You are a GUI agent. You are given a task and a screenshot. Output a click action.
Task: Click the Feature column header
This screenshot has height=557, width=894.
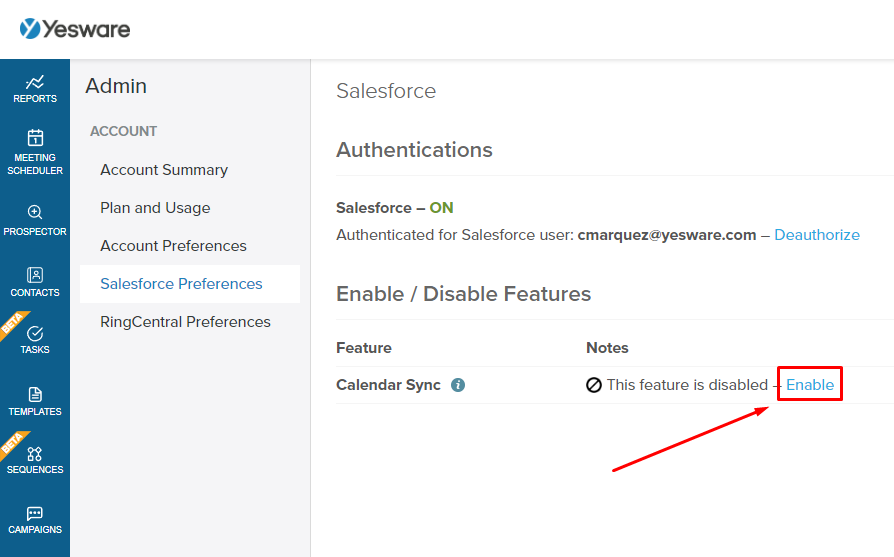(364, 348)
